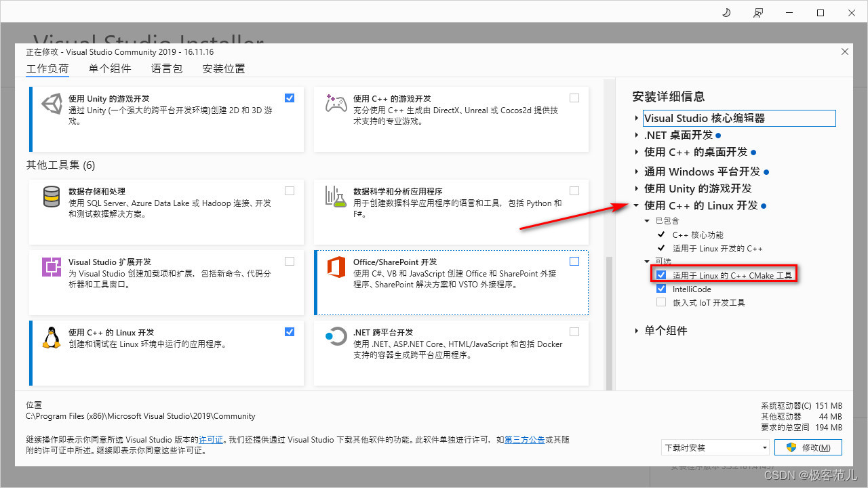Click the 适用于 Linux 开发的 C++ item
868x488 pixels.
[717, 249]
